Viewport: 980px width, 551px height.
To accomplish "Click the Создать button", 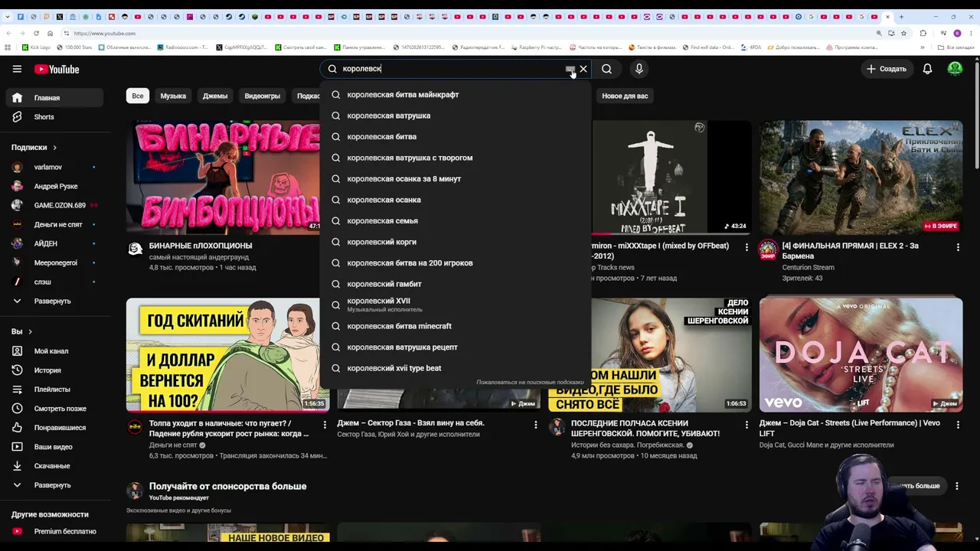I will coord(886,69).
